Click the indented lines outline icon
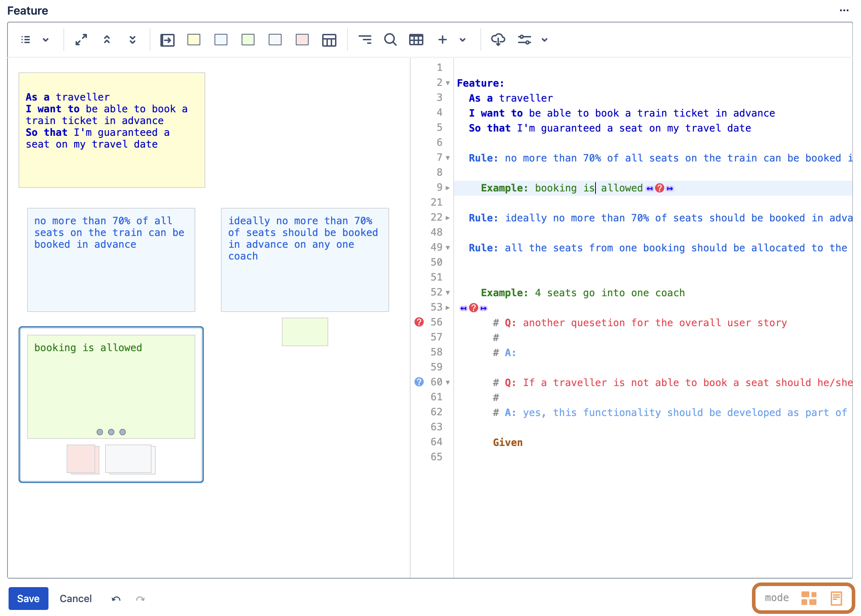Viewport: 861px width, 616px height. pyautogui.click(x=365, y=40)
